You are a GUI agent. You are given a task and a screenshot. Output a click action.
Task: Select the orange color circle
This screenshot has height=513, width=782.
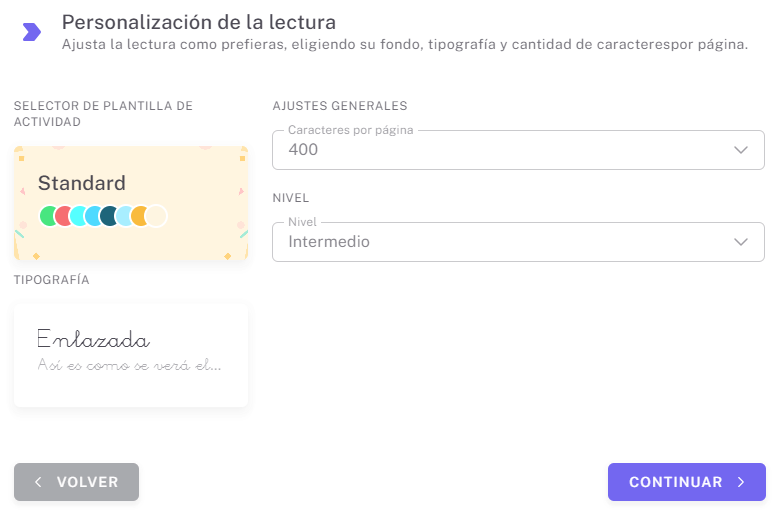(x=141, y=216)
